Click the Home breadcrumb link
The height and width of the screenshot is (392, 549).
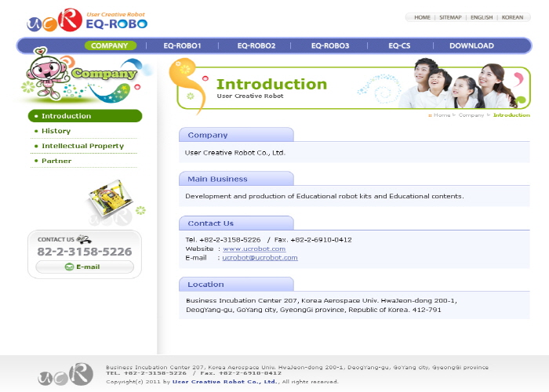[442, 115]
